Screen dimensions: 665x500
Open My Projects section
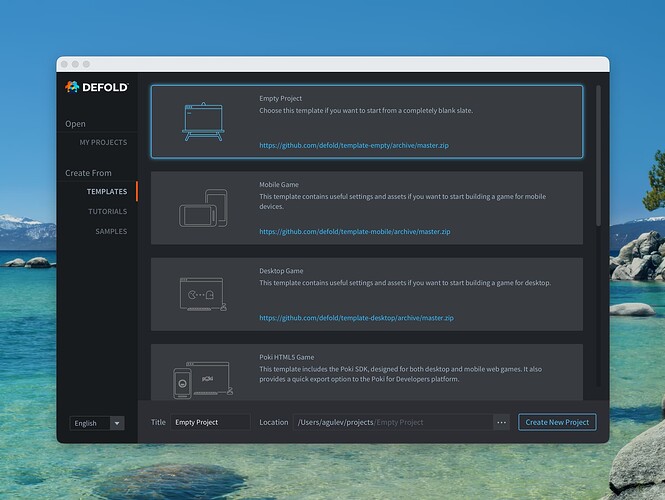point(103,143)
